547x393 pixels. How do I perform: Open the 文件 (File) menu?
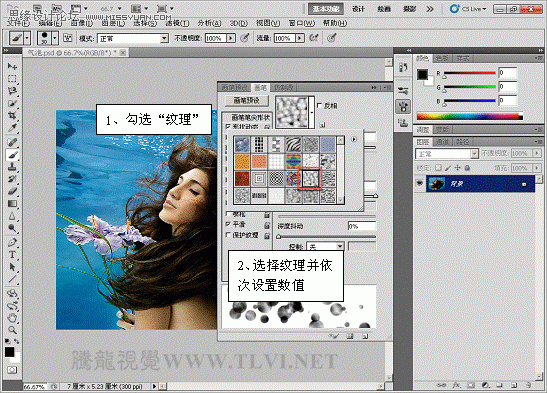pos(18,23)
